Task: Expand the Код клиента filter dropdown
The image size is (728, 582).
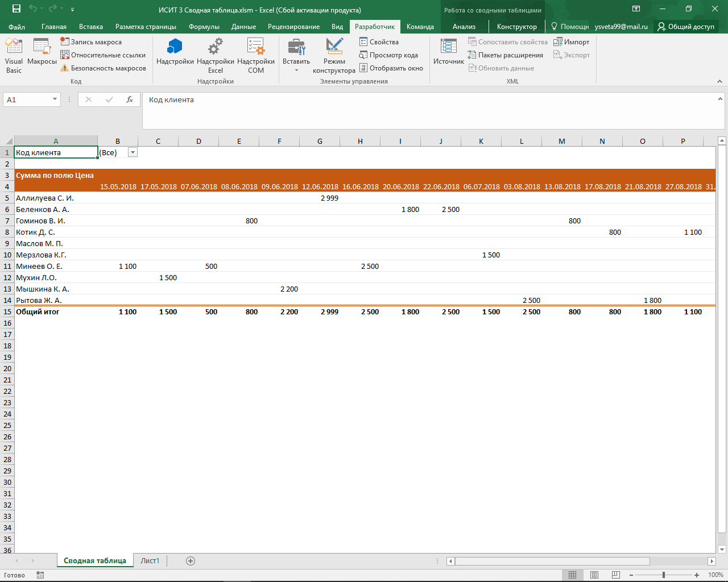Action: tap(133, 152)
